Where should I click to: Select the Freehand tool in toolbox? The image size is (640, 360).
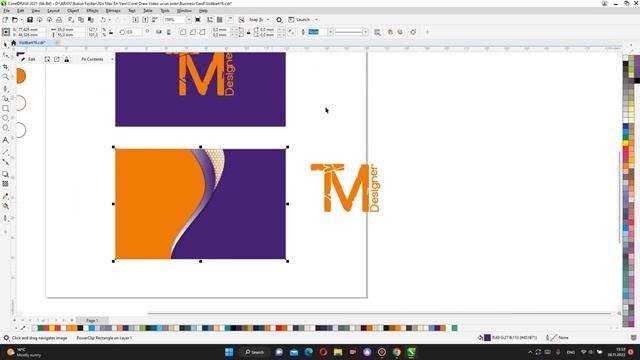[x=5, y=88]
